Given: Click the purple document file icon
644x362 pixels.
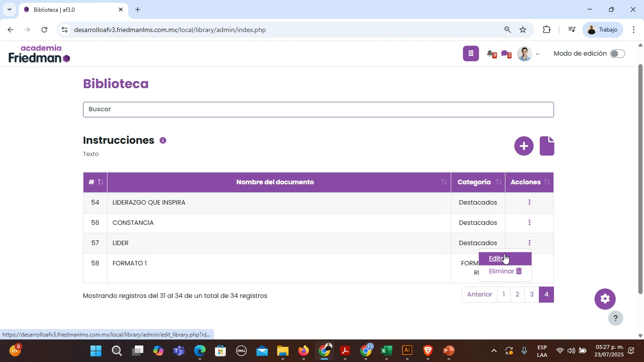Looking at the screenshot, I should point(547,146).
